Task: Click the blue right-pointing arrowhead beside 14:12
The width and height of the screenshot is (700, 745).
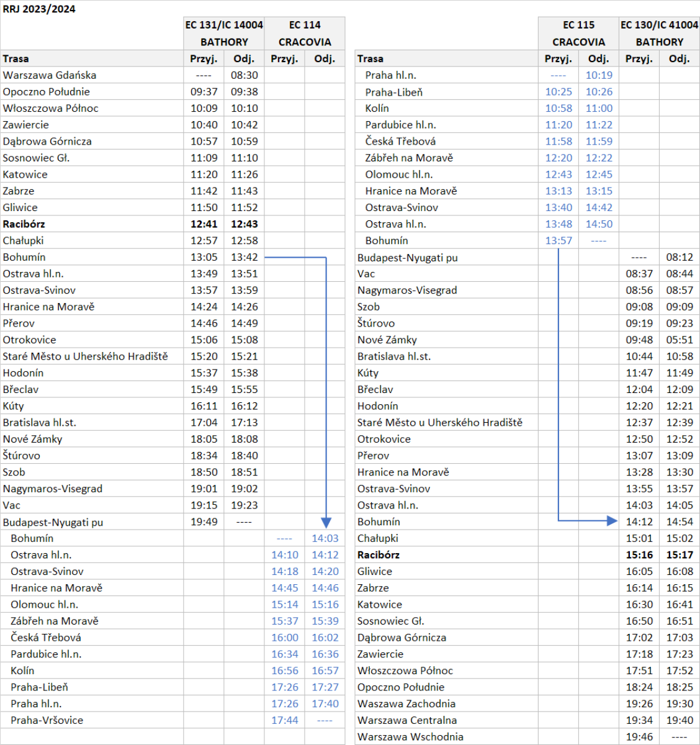Action: click(612, 521)
